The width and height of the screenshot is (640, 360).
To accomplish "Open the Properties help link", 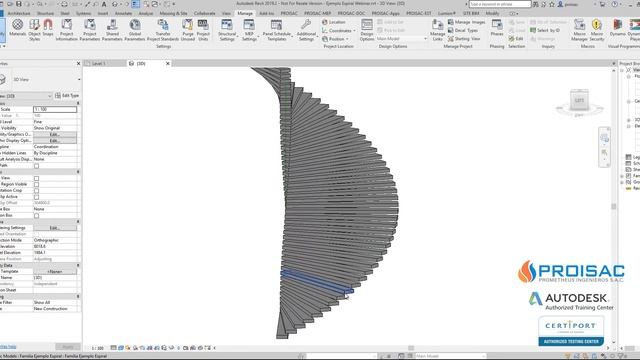I will coord(8,347).
